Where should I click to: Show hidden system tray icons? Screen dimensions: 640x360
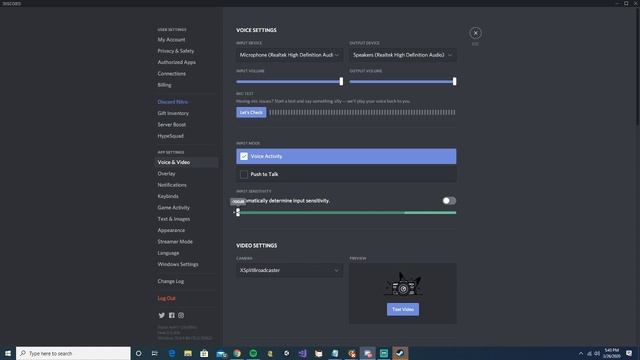pyautogui.click(x=581, y=353)
